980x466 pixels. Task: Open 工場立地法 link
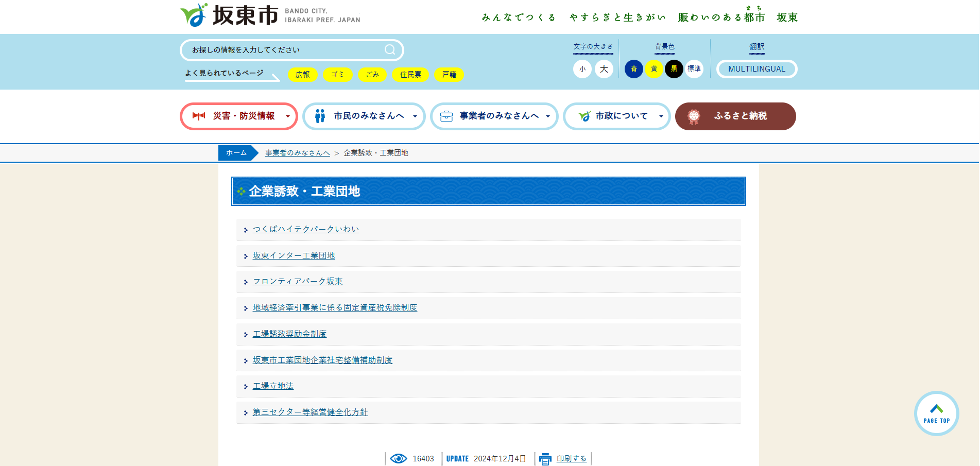coord(273,386)
